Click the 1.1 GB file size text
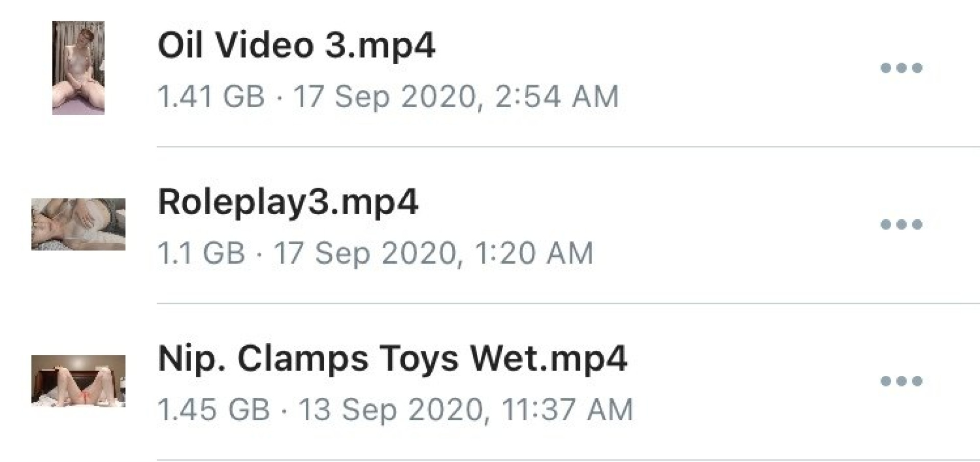 (202, 253)
